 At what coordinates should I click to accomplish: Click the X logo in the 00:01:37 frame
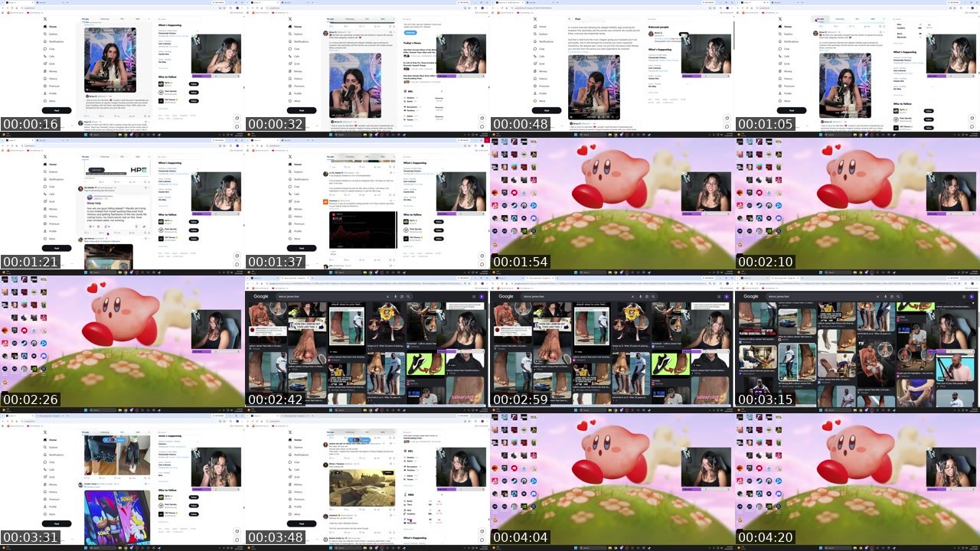pos(290,156)
